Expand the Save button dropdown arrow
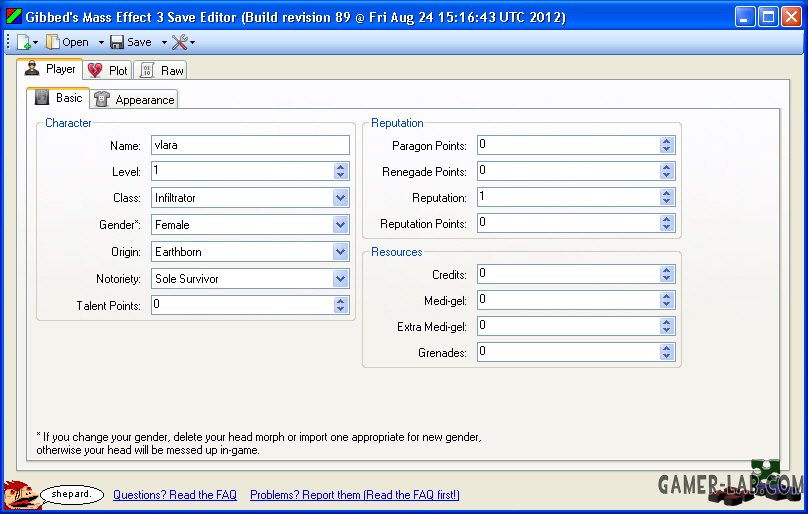The width and height of the screenshot is (808, 514). pyautogui.click(x=164, y=42)
